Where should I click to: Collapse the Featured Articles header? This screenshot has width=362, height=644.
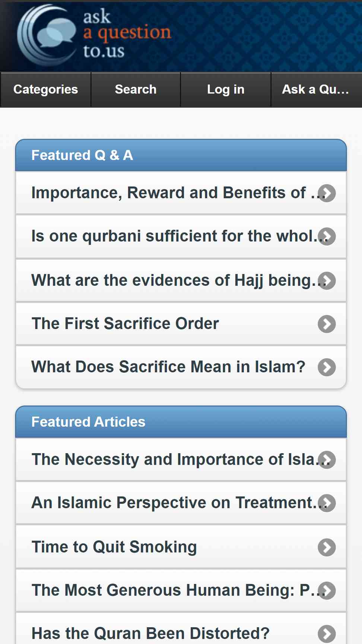point(181,422)
